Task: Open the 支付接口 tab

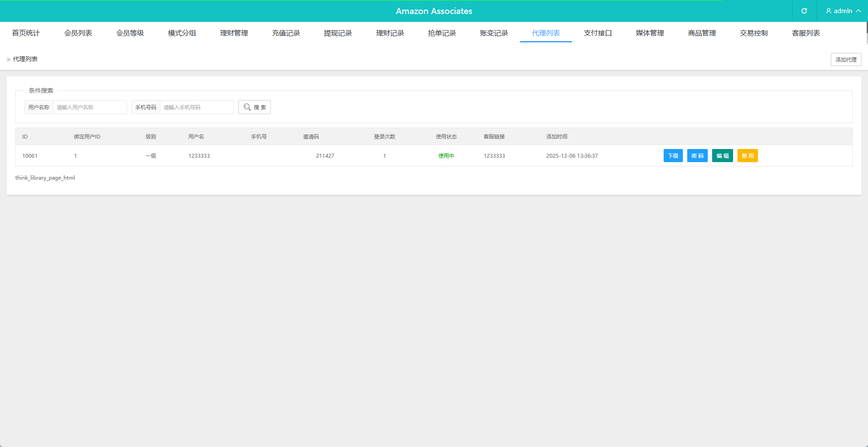Action: (597, 33)
